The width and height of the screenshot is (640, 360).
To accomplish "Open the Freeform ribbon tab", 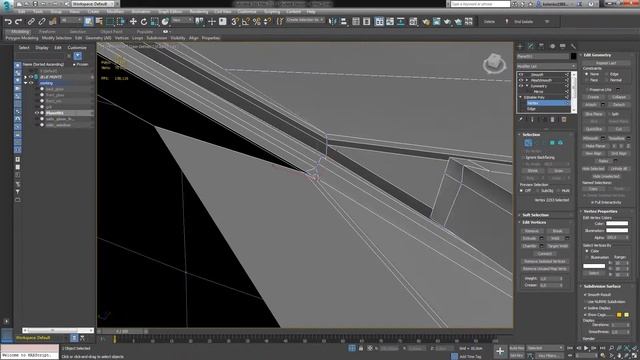I will click(47, 31).
